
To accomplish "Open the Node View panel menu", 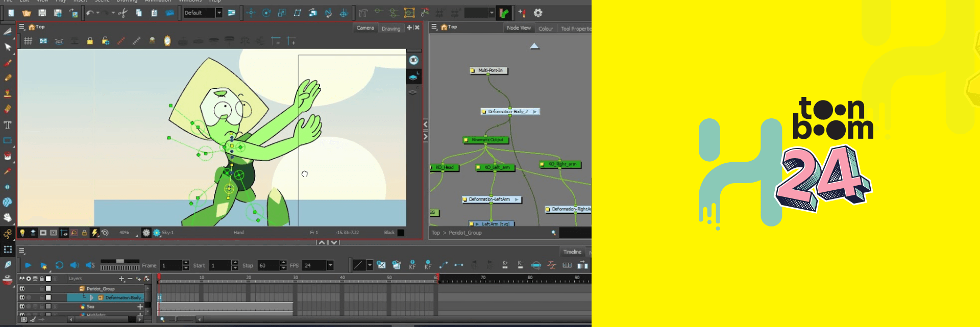I will [x=434, y=27].
